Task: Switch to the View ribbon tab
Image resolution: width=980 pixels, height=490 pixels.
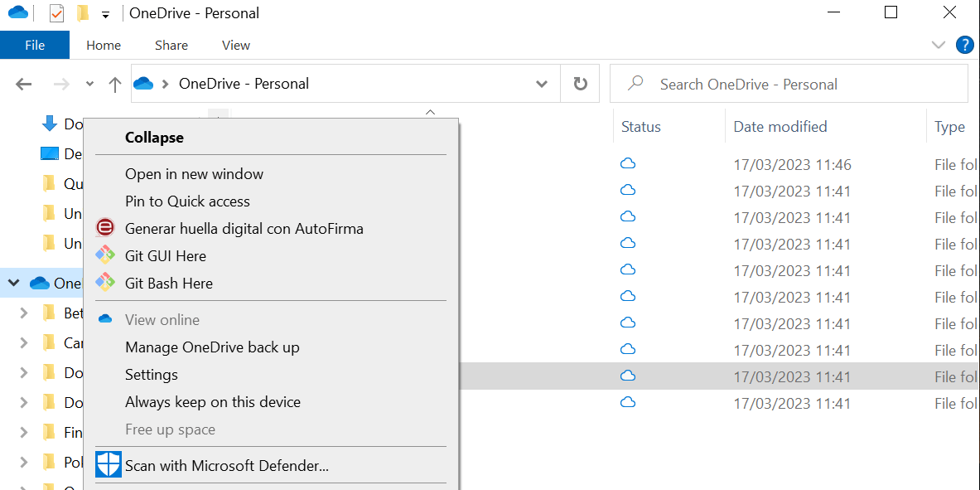Action: pyautogui.click(x=235, y=45)
